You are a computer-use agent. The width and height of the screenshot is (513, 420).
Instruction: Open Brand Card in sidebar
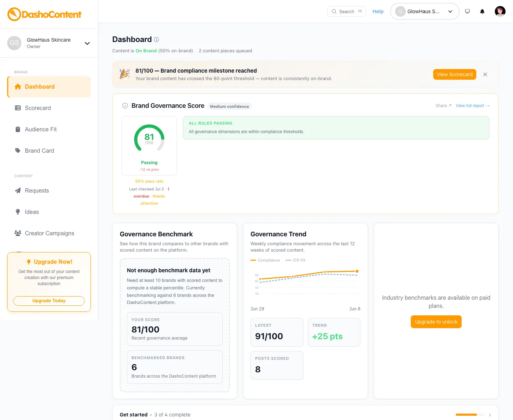[x=49, y=151]
